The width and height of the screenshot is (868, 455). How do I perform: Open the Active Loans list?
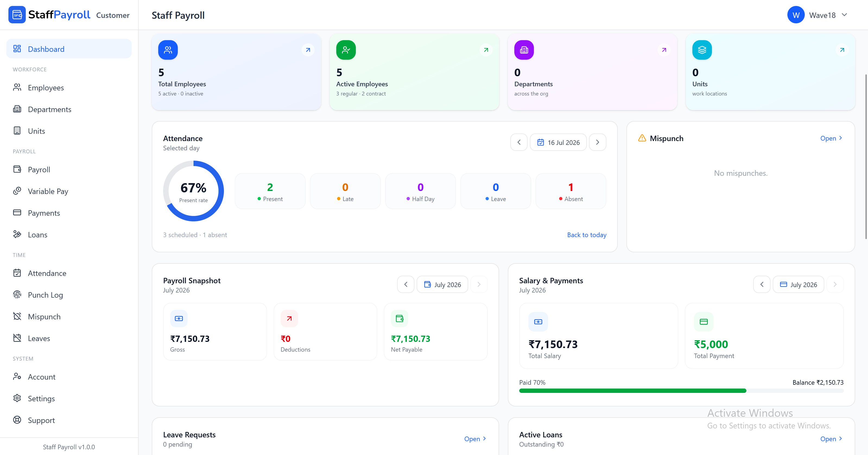click(x=831, y=438)
